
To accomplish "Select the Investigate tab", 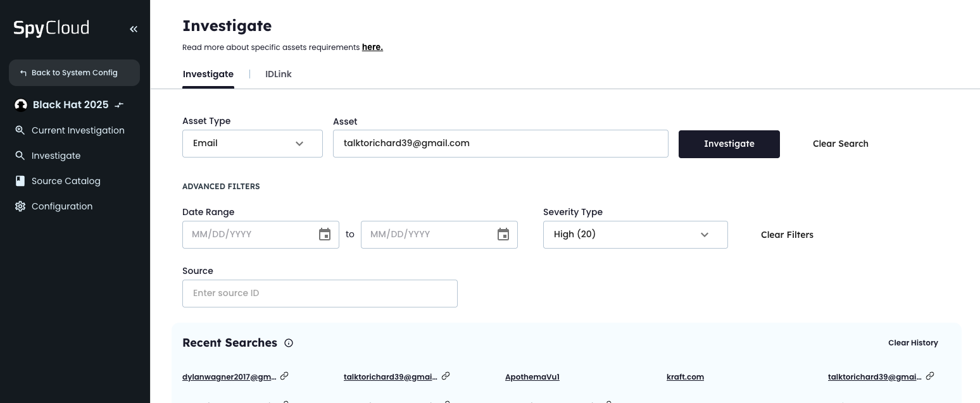I will click(208, 74).
